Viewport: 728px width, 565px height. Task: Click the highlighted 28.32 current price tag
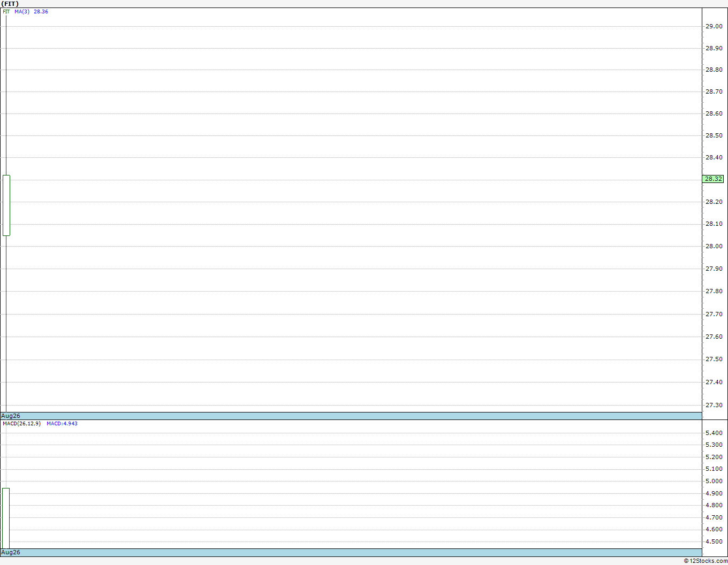713,179
